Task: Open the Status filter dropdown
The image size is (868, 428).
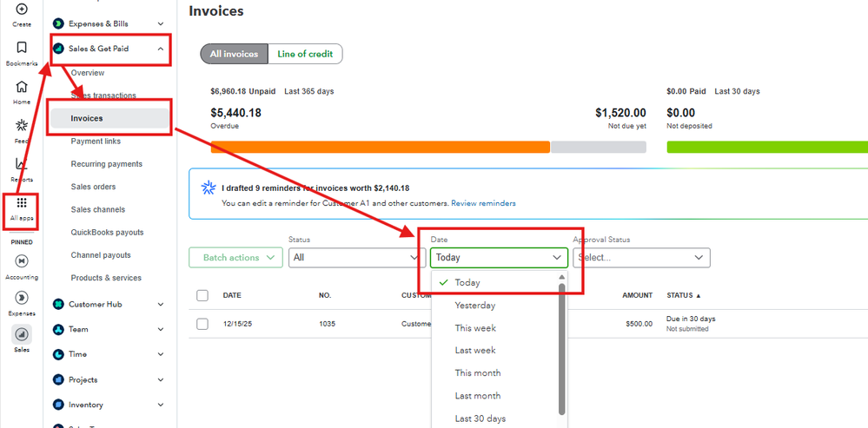Action: (x=356, y=258)
